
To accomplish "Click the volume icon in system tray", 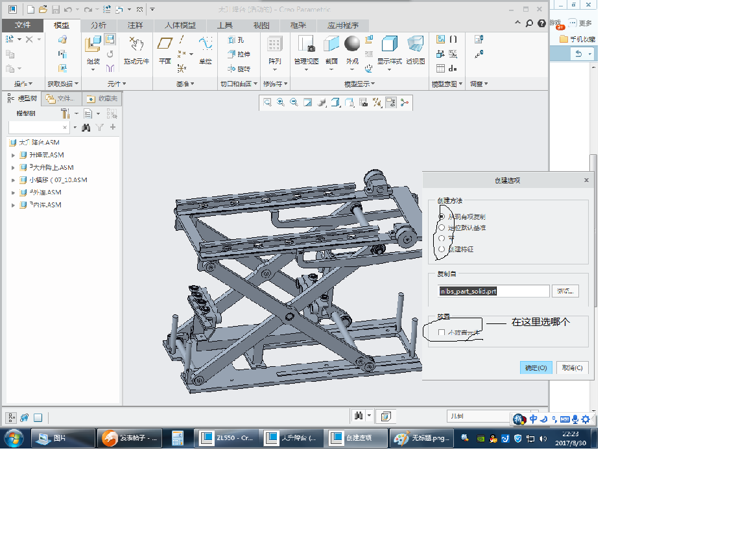I will [543, 439].
